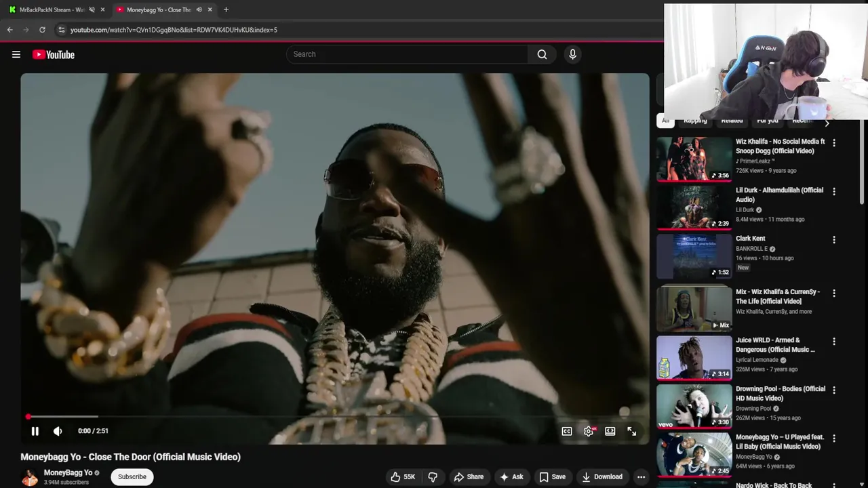Click the red progress scrubber handle
Viewport: 868px width, 488px height.
click(28, 416)
